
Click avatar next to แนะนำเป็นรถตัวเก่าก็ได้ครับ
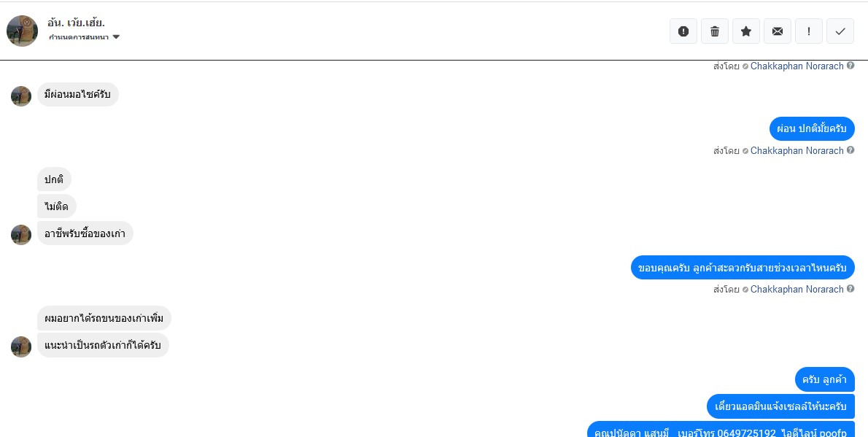point(21,347)
